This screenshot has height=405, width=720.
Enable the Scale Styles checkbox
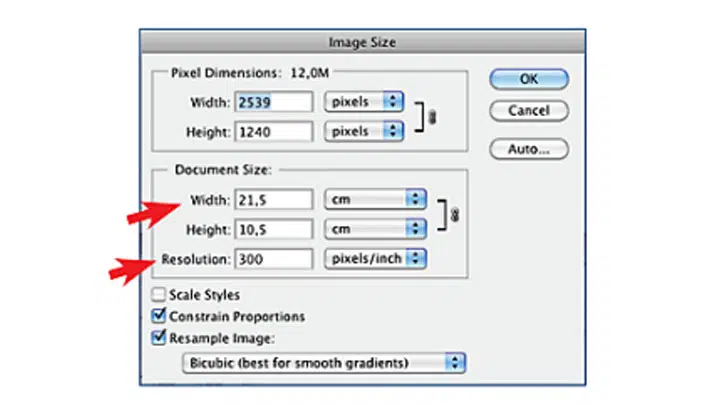(x=158, y=294)
